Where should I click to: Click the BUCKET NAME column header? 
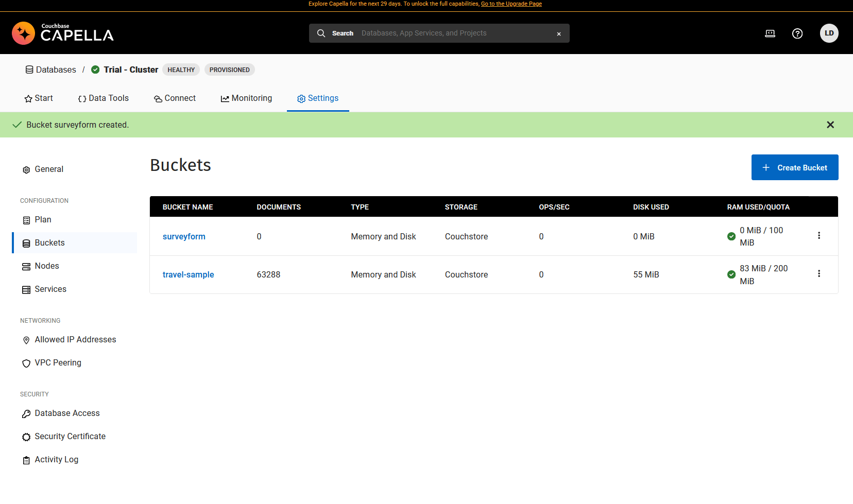[187, 207]
